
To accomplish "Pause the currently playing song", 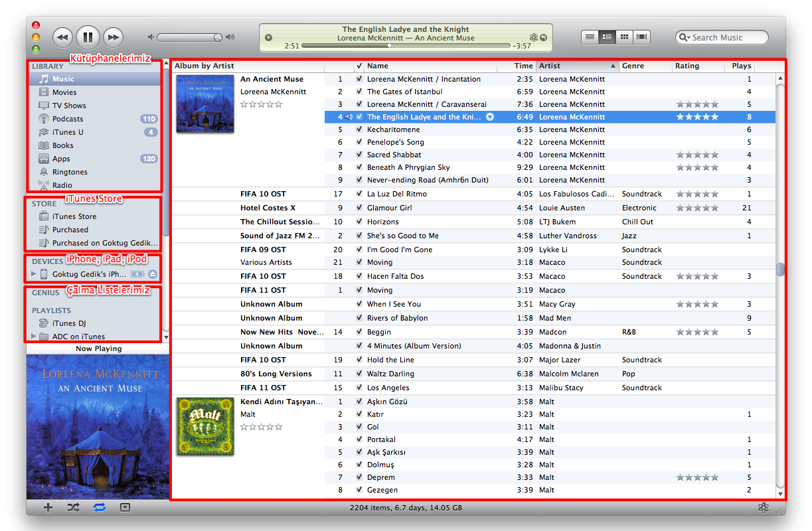I will tap(88, 37).
